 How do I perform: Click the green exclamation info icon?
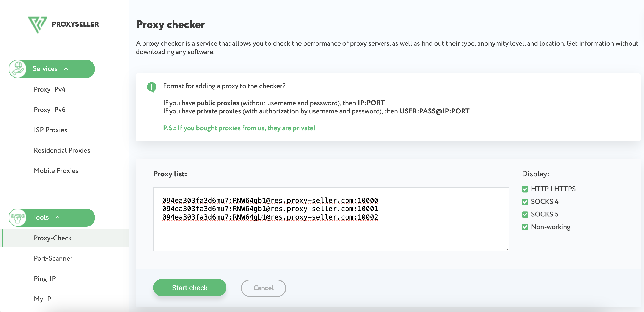(x=151, y=87)
